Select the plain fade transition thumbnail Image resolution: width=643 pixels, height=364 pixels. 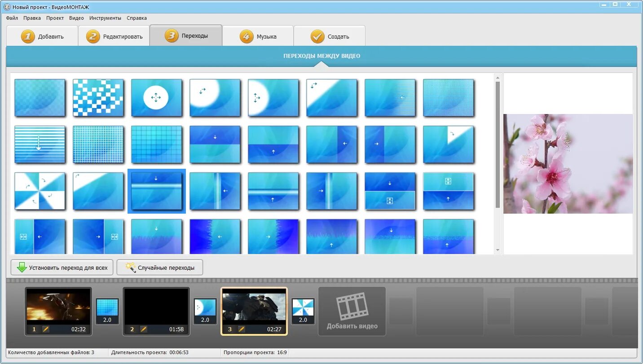[x=40, y=97]
